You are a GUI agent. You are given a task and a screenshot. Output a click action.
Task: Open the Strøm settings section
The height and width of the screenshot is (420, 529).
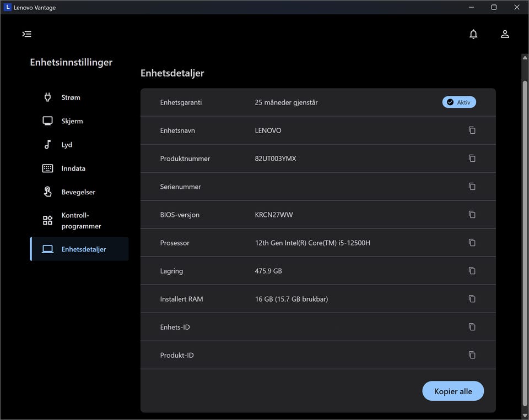click(71, 97)
